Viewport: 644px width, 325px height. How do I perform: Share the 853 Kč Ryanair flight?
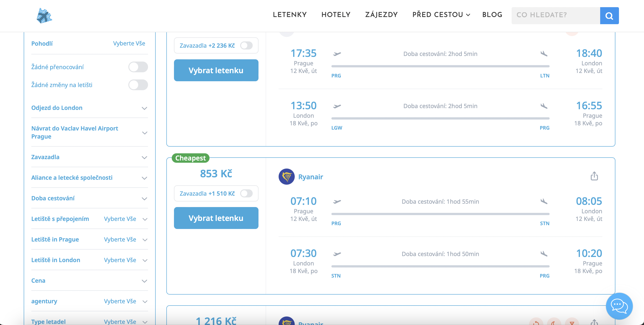pos(594,176)
